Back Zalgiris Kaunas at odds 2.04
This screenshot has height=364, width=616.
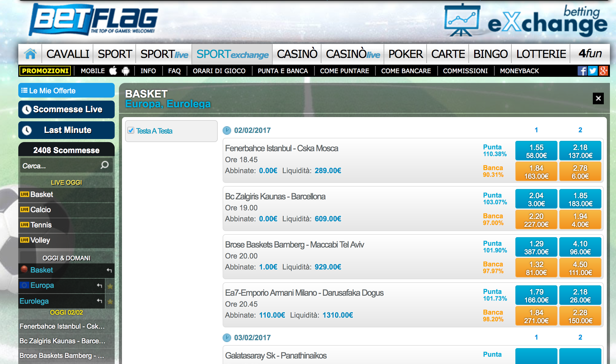coord(536,199)
